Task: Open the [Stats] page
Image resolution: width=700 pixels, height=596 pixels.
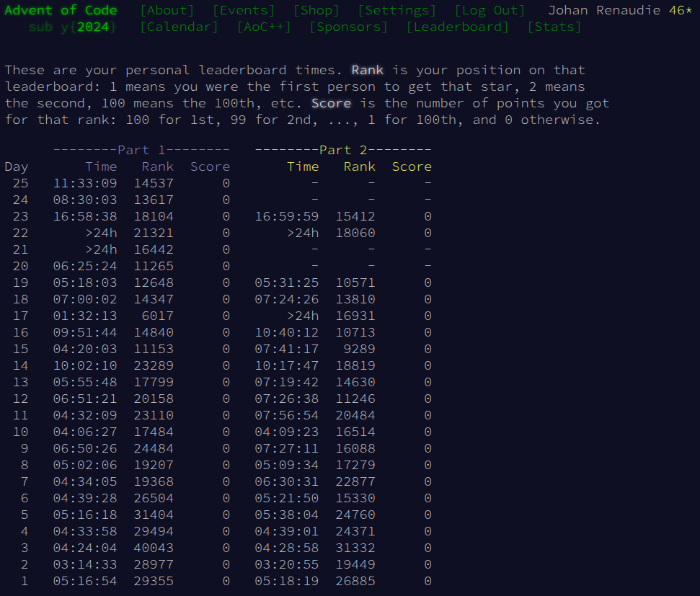Action: 554,27
